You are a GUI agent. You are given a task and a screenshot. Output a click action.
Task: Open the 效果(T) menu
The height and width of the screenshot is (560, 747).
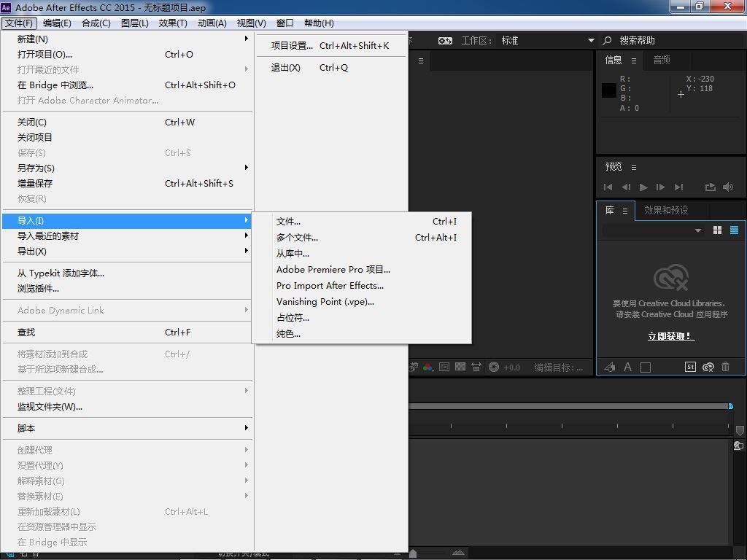click(x=173, y=23)
